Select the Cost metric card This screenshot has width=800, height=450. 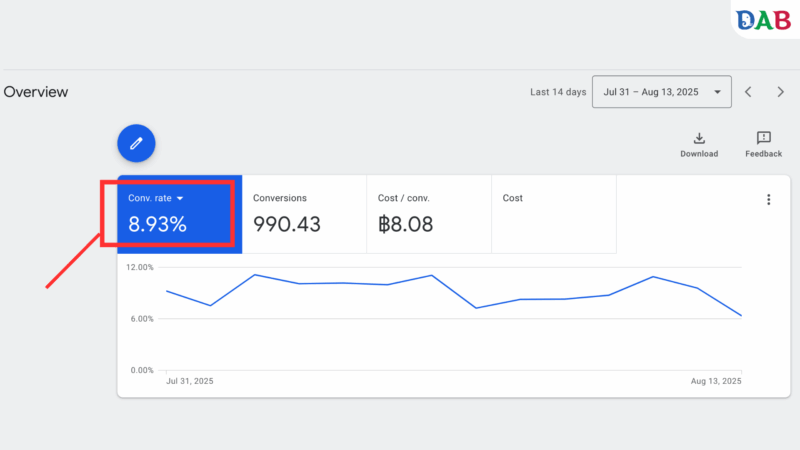[x=554, y=214]
